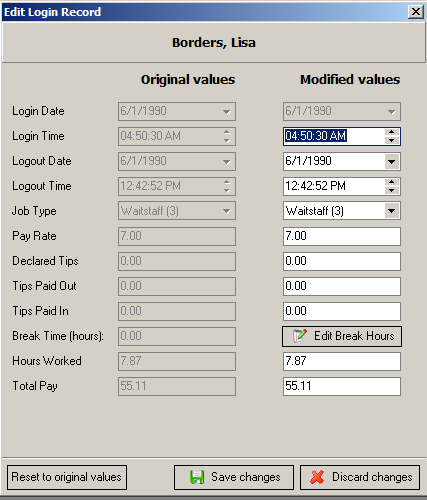Decrease modified Login Time with down arrow
Viewport: 427px width, 500px height.
pos(392,140)
